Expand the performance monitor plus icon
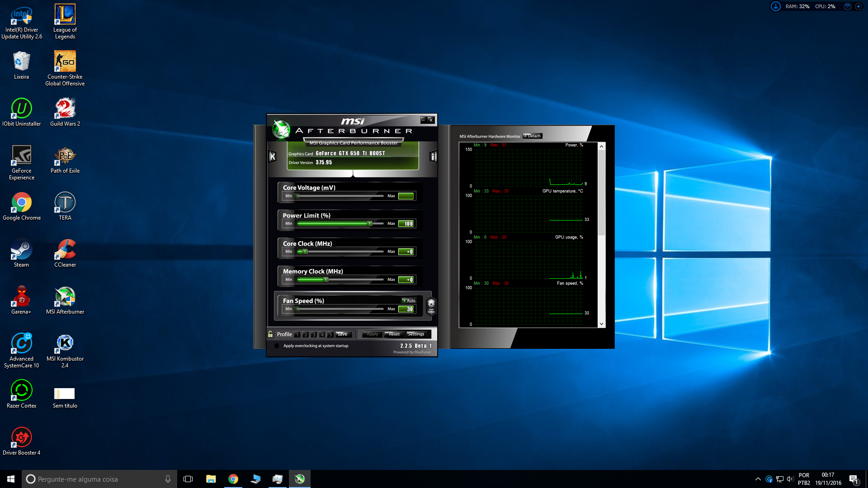The width and height of the screenshot is (868, 488). (x=858, y=6)
